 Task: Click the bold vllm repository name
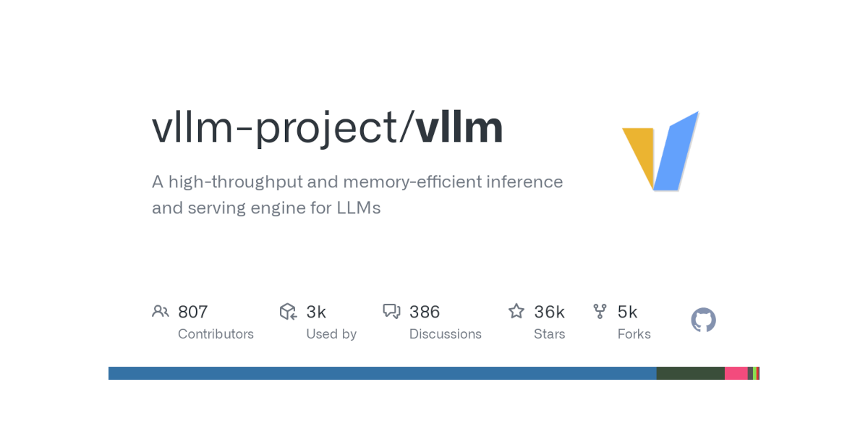[459, 127]
